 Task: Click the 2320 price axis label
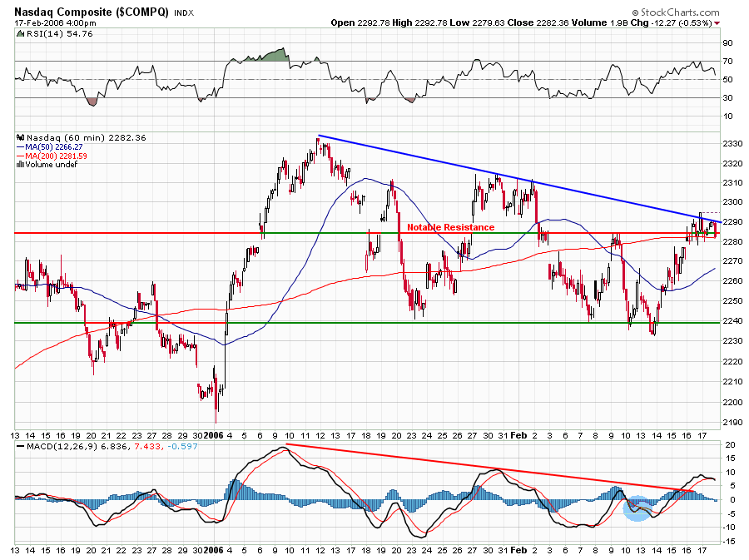(732, 164)
